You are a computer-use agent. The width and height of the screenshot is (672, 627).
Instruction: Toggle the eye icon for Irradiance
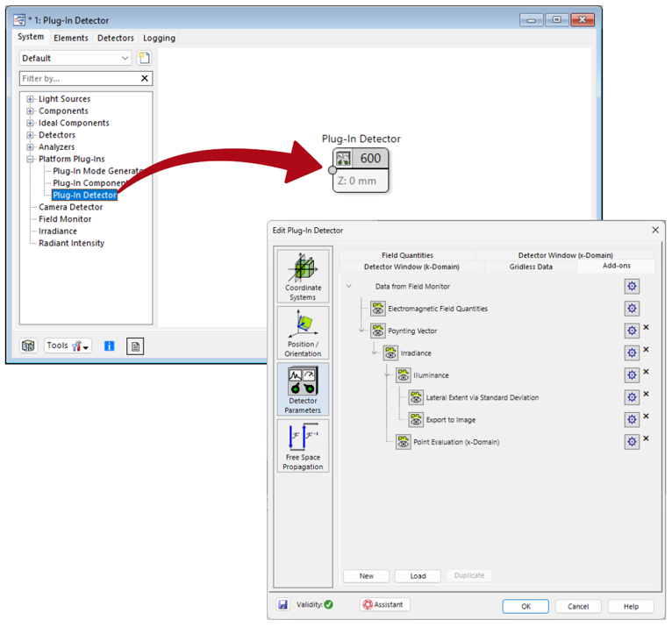[x=390, y=353]
